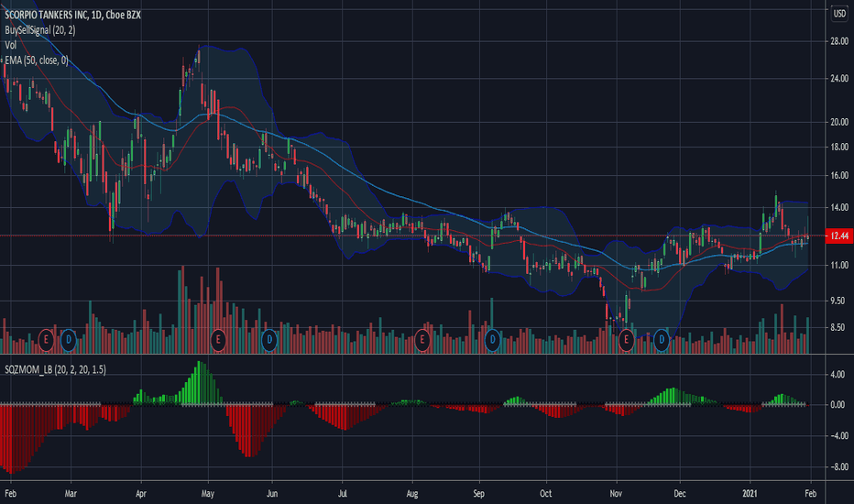Screen dimensions: 854x504
Task: Click the -8.00 momentum axis label
Action: (838, 467)
